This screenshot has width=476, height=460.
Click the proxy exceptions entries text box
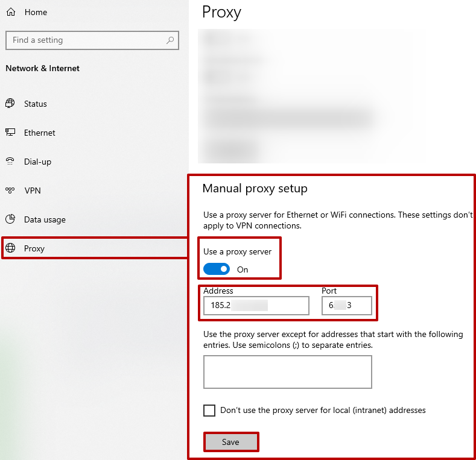287,372
